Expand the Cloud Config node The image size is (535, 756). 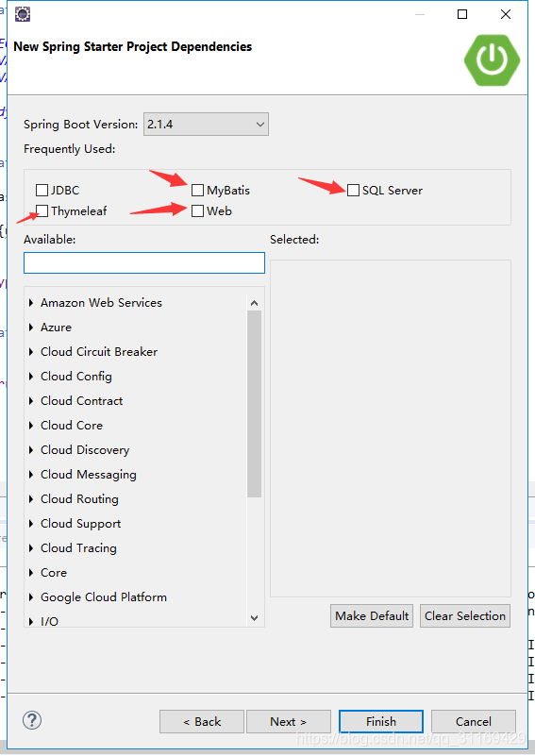[31, 377]
